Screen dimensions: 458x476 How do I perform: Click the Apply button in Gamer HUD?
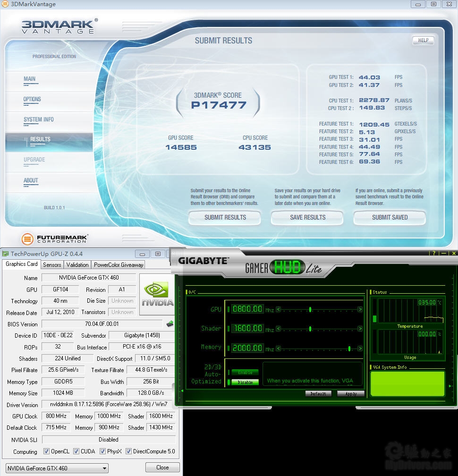(351, 394)
